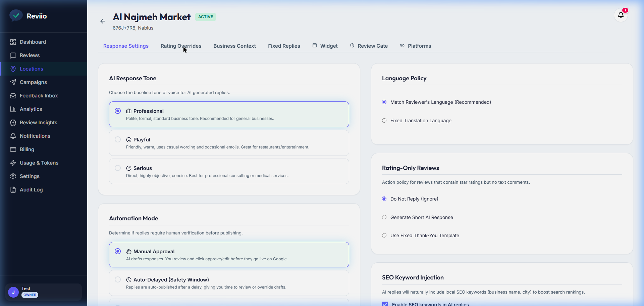Click address text 676J+7R8, Nablus

pyautogui.click(x=133, y=28)
